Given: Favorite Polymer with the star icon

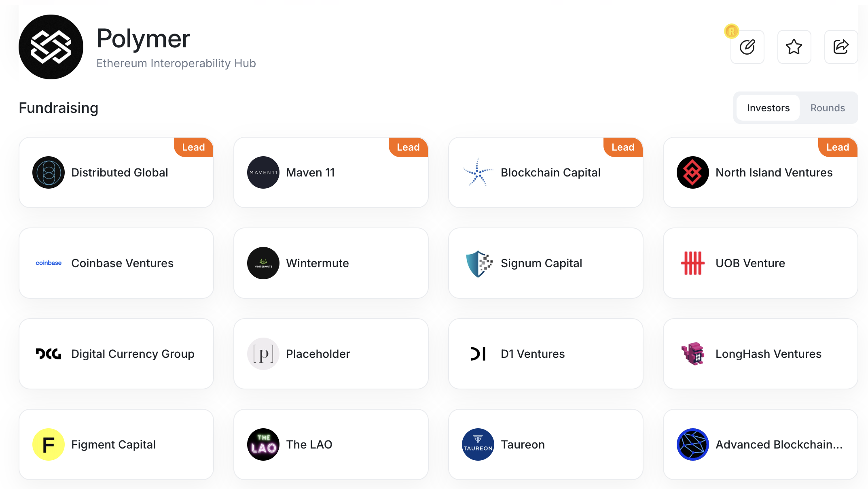Looking at the screenshot, I should [794, 47].
